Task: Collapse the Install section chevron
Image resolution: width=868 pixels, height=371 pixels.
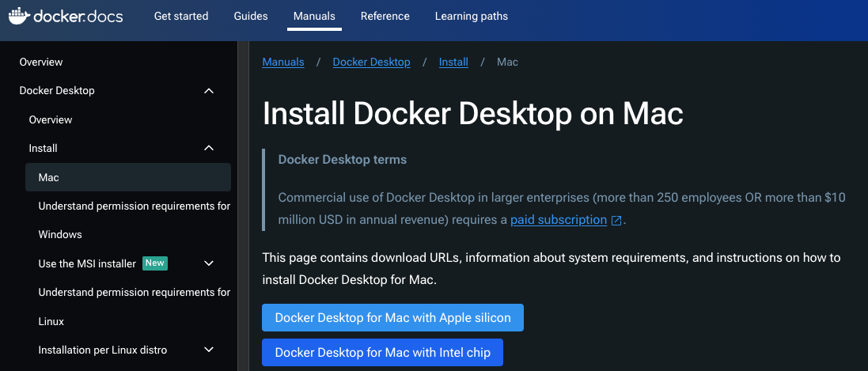Action: click(209, 149)
